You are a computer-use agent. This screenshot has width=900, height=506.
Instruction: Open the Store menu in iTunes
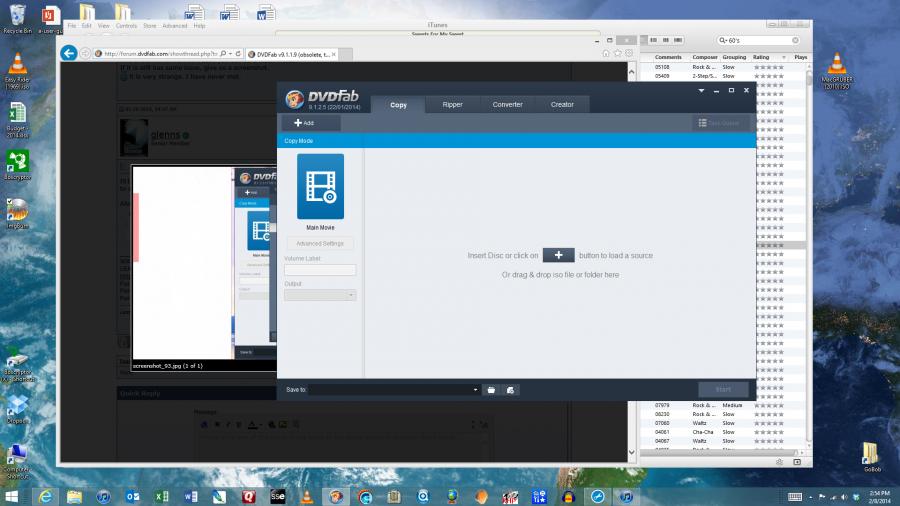(x=150, y=26)
